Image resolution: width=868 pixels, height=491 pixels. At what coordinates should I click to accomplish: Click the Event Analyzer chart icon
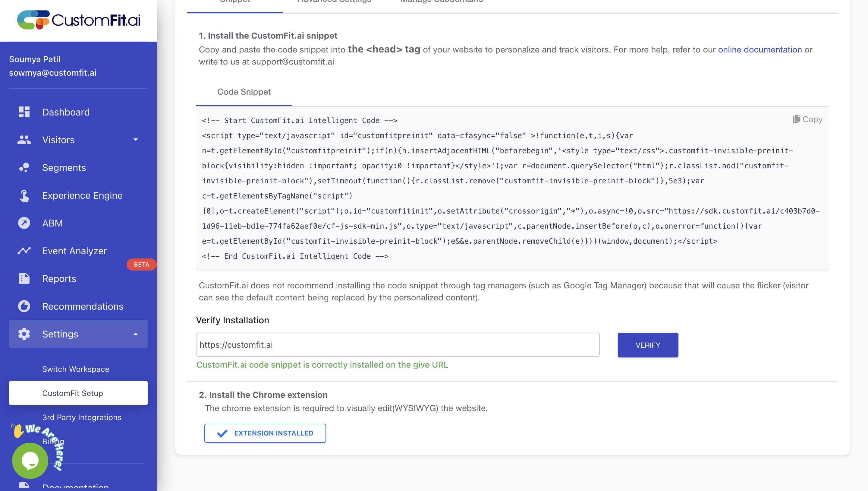[x=24, y=251]
